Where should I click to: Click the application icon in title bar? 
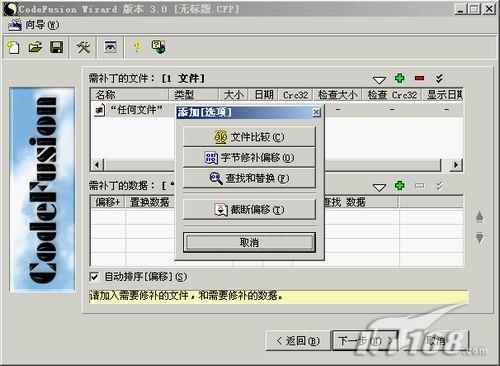tap(11, 9)
